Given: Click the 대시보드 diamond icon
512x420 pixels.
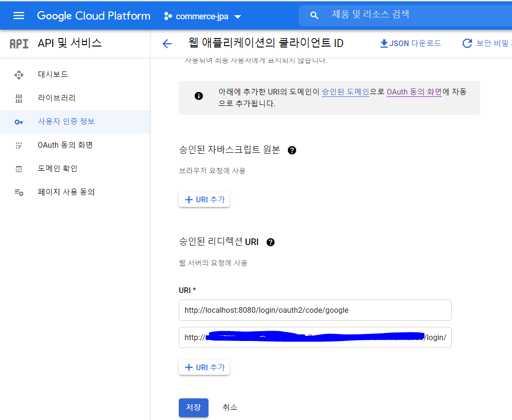Looking at the screenshot, I should pos(19,75).
